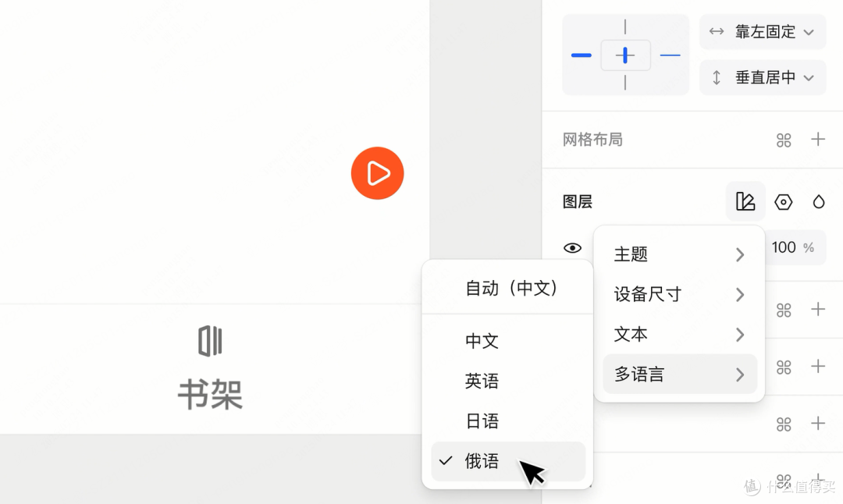Click the bottom constraint bar in widget
Viewport: 843px width, 504px height.
click(x=625, y=83)
